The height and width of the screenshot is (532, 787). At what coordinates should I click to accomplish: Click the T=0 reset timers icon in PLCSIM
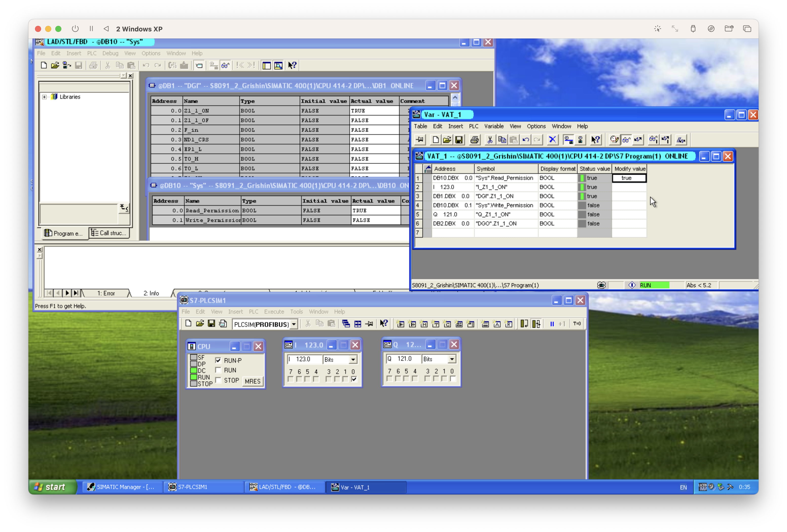click(x=577, y=324)
